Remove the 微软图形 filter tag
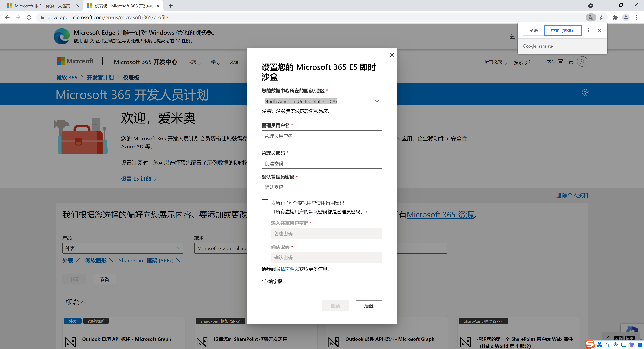Viewport: 644px width, 349px height. pyautogui.click(x=111, y=260)
